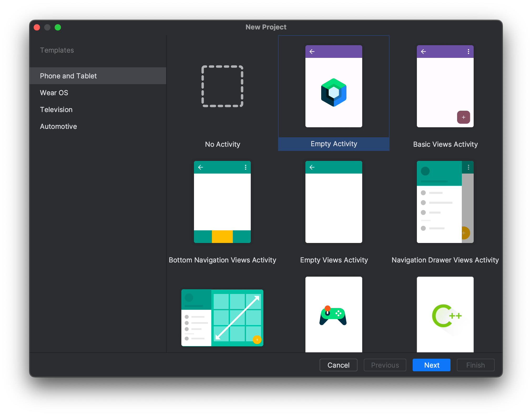Click the Bottom Navigation Views Activity text
Image resolution: width=532 pixels, height=416 pixels.
pos(222,260)
